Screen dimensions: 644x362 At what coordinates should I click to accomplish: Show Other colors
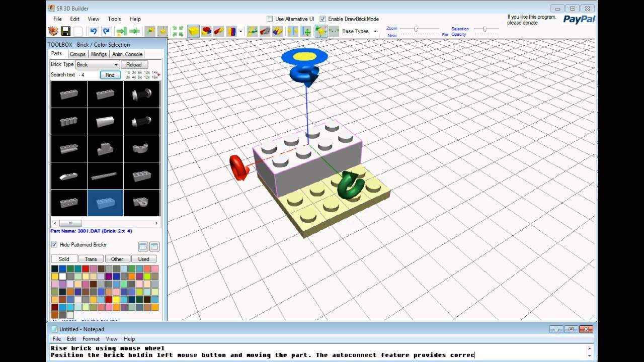117,259
